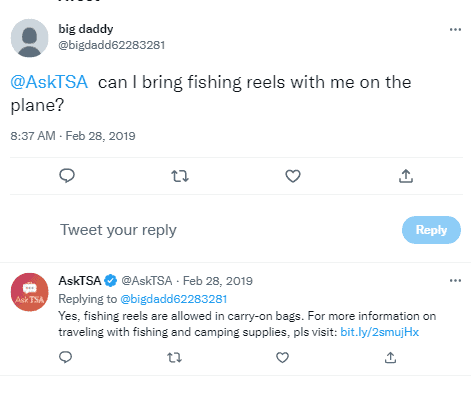471x414 pixels.
Task: Retweet the AskTSA reply
Action: pos(174,358)
